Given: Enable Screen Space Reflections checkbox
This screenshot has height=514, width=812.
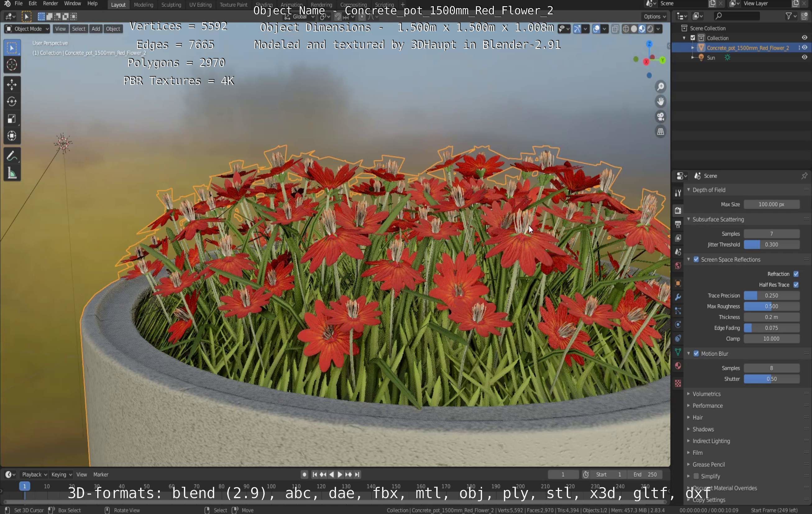Looking at the screenshot, I should coord(696,260).
